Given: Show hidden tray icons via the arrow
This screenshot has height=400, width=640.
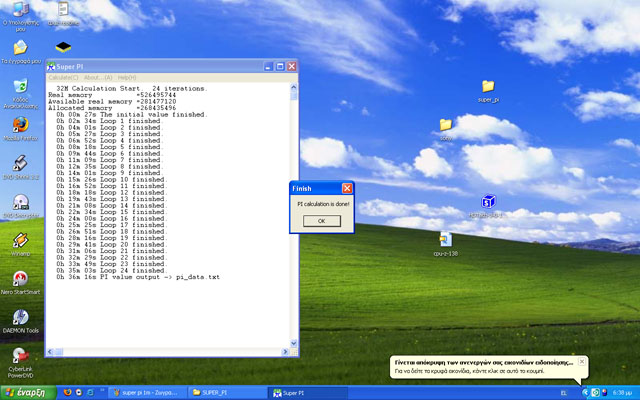Looking at the screenshot, I should pos(585,393).
